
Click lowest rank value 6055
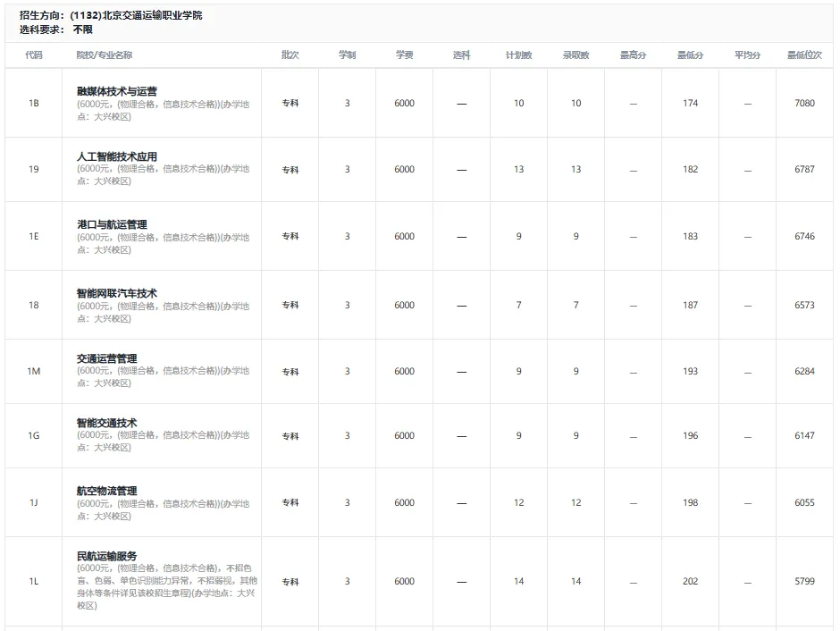pos(804,502)
